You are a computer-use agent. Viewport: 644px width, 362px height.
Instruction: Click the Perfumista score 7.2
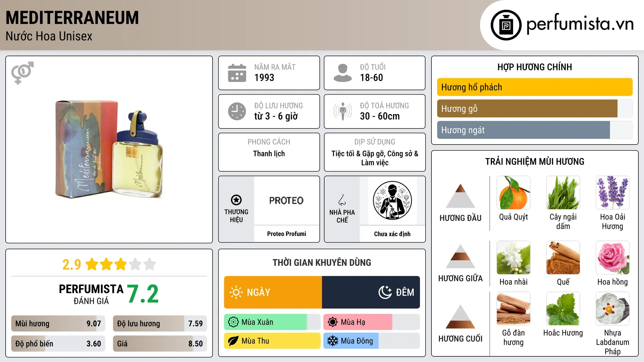(x=143, y=294)
